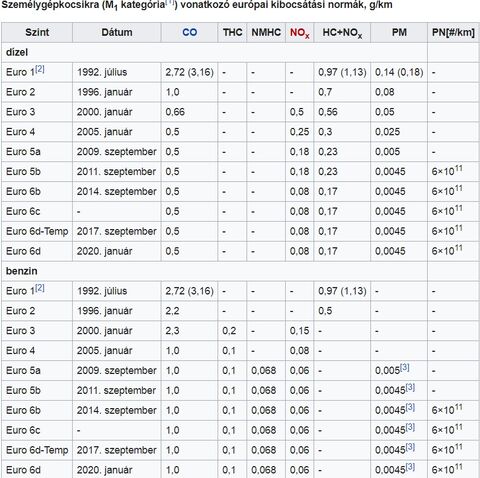Select the PN[#/km] column header
Image resolution: width=480 pixels, height=478 pixels.
(453, 32)
